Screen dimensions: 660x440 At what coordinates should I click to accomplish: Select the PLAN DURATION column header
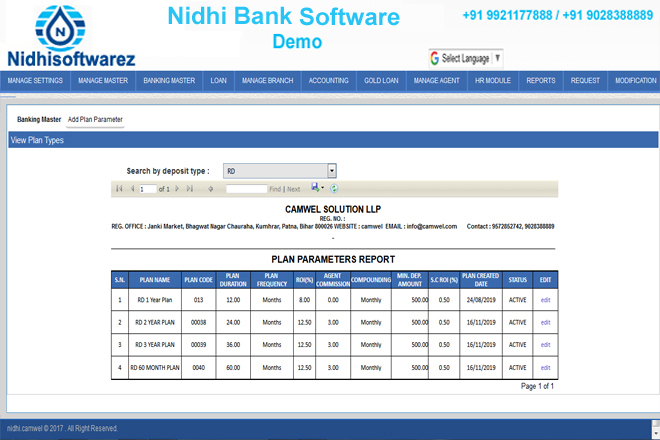pos(233,280)
